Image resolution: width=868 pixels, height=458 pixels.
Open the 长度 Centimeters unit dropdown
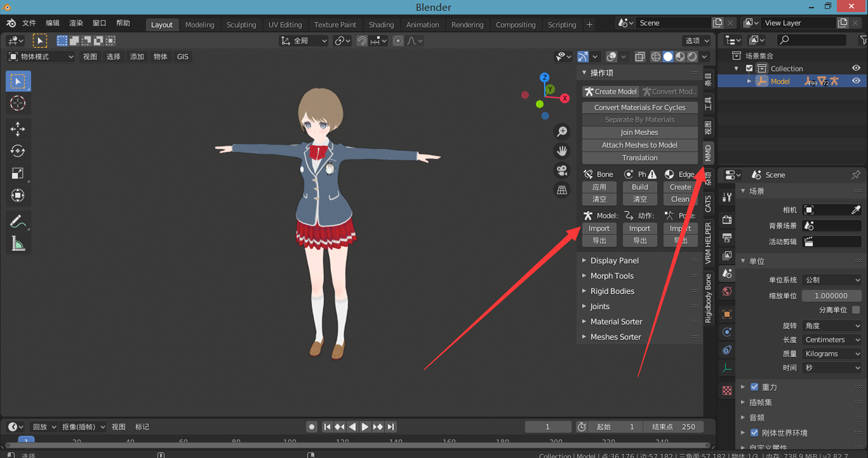(x=831, y=340)
